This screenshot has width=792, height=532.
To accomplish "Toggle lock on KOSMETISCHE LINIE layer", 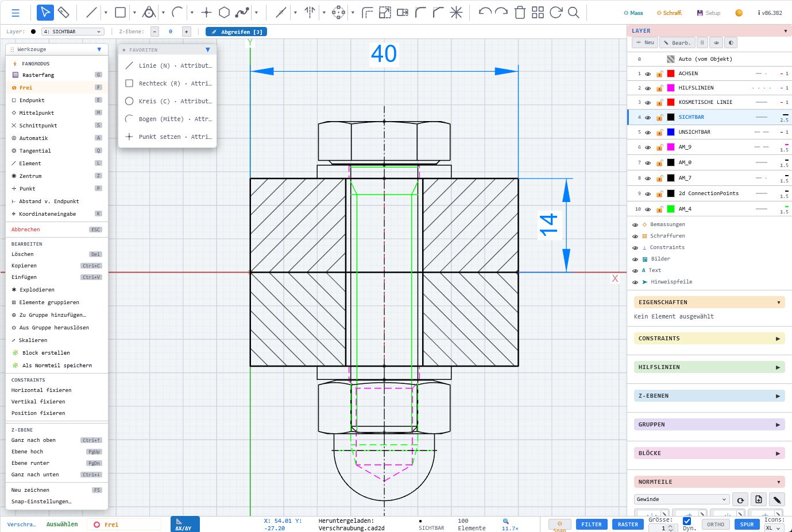I will click(659, 103).
